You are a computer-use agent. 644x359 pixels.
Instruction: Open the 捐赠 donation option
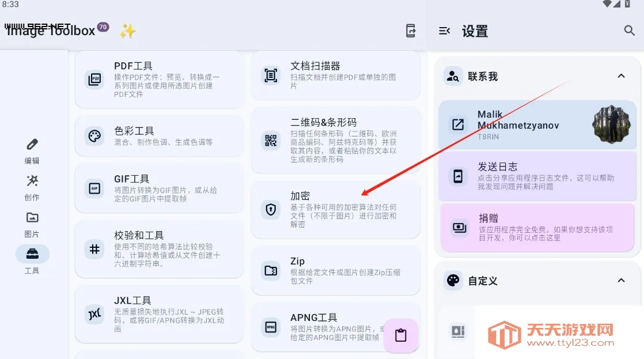(537, 228)
